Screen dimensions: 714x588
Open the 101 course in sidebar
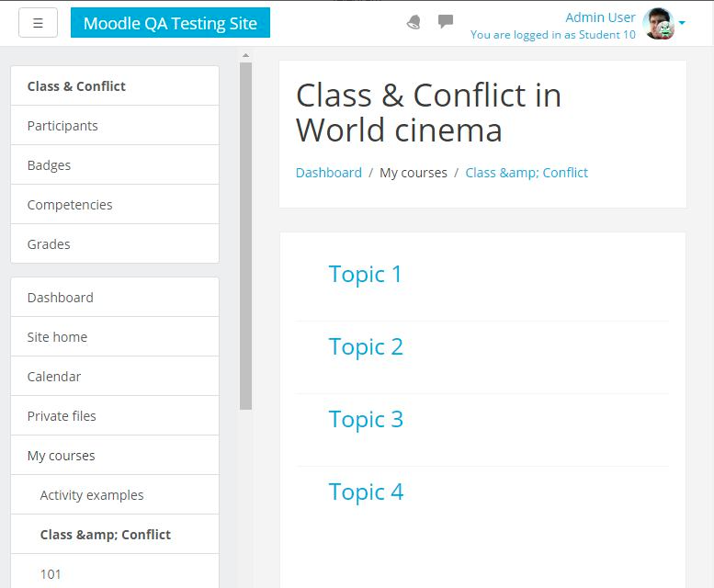pyautogui.click(x=115, y=573)
